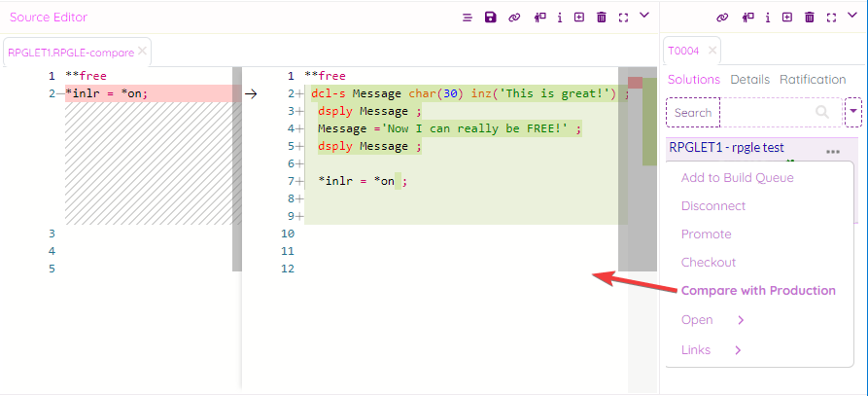Select Compare with Production menu entry
This screenshot has height=396, width=868.
[x=758, y=291]
